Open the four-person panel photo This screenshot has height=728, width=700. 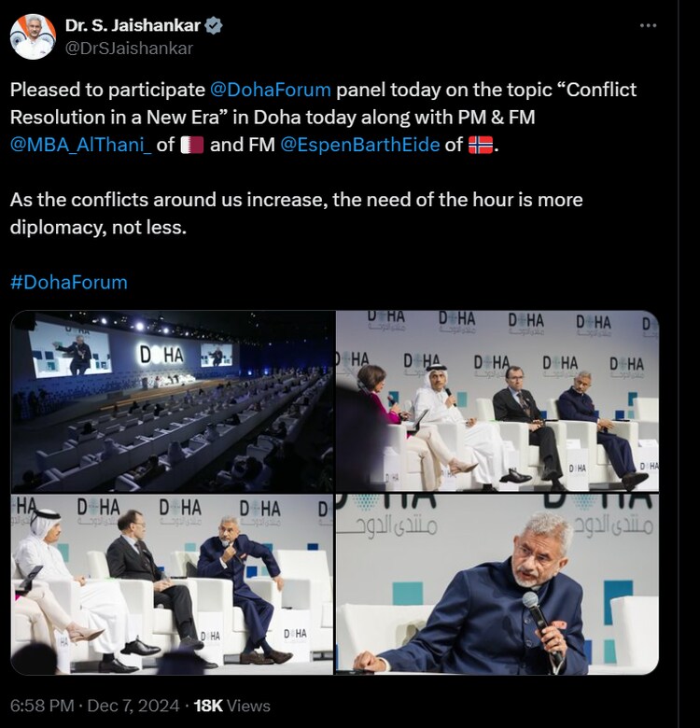click(x=497, y=400)
